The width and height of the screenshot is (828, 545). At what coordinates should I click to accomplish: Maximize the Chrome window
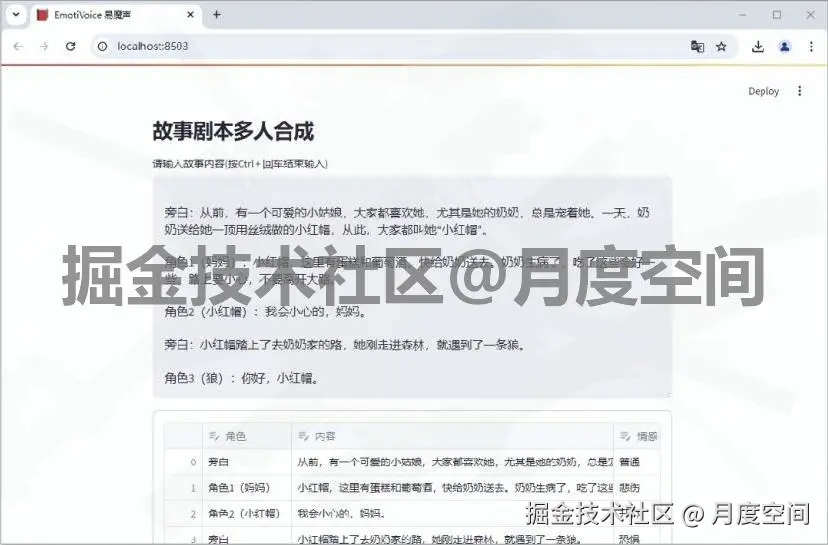[x=777, y=15]
